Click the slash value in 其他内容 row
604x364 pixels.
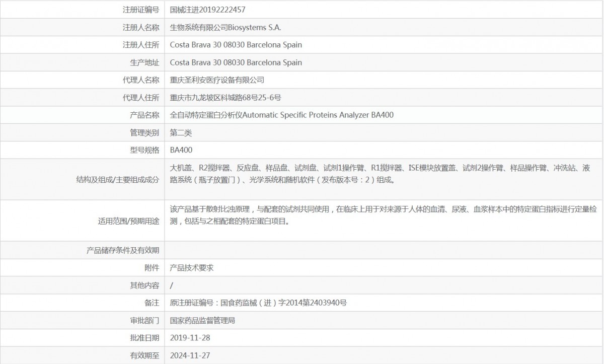click(172, 285)
